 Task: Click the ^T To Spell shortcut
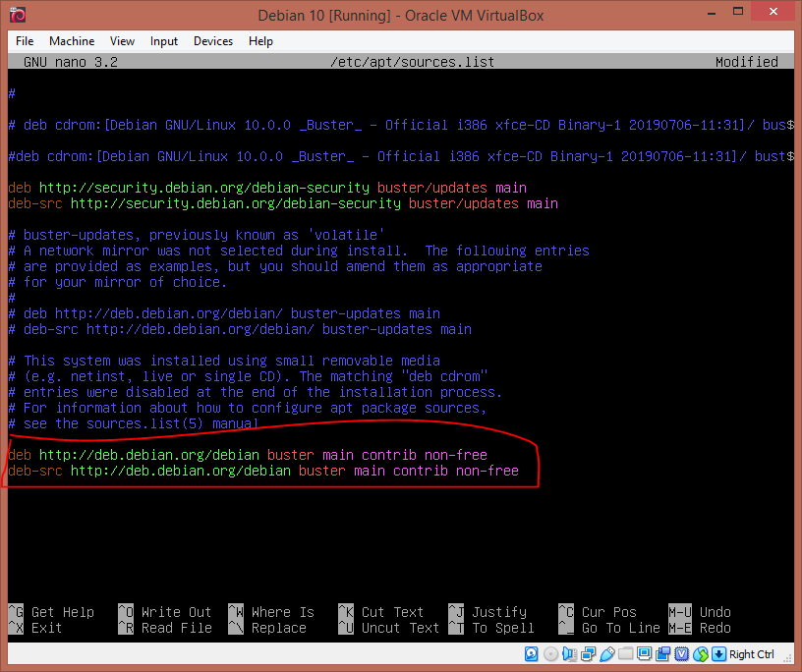(x=491, y=628)
